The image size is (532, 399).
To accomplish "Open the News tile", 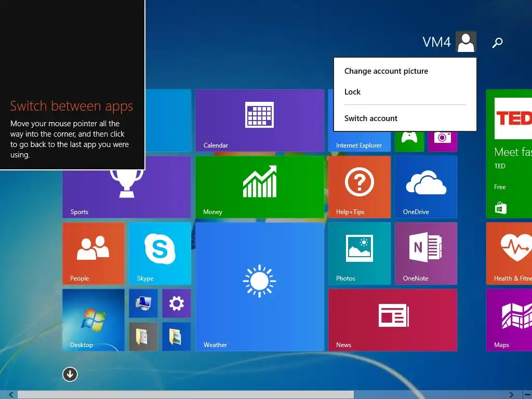I will click(393, 320).
